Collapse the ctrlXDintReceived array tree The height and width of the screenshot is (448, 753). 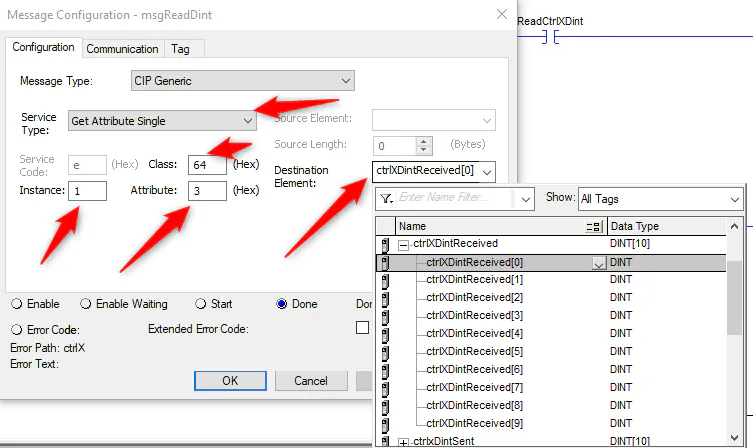[x=404, y=244]
